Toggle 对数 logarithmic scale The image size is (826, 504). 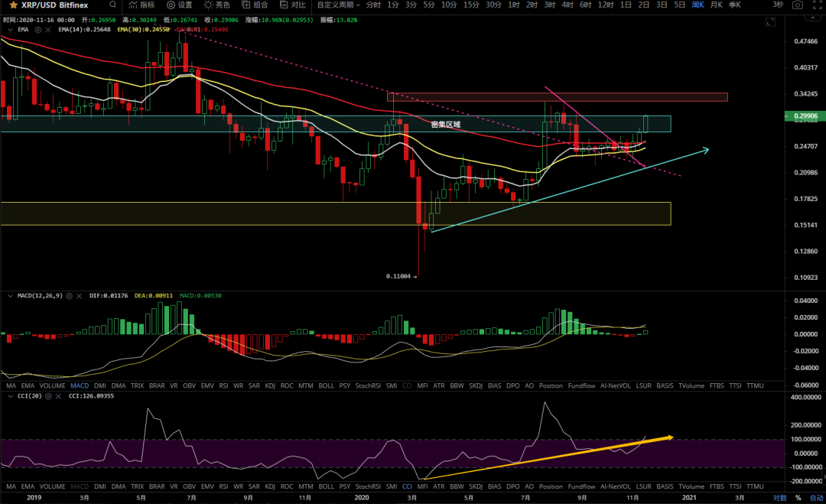(x=779, y=498)
